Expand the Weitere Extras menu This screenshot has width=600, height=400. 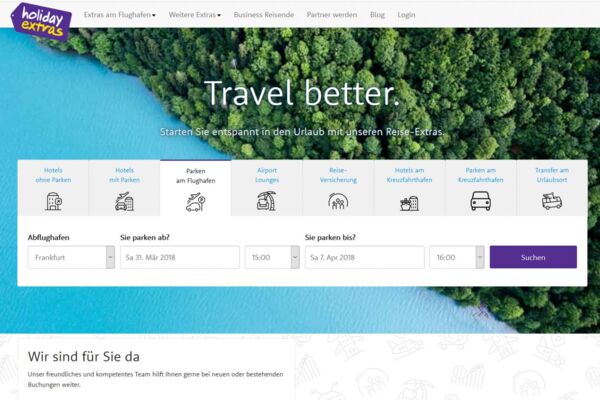click(194, 15)
